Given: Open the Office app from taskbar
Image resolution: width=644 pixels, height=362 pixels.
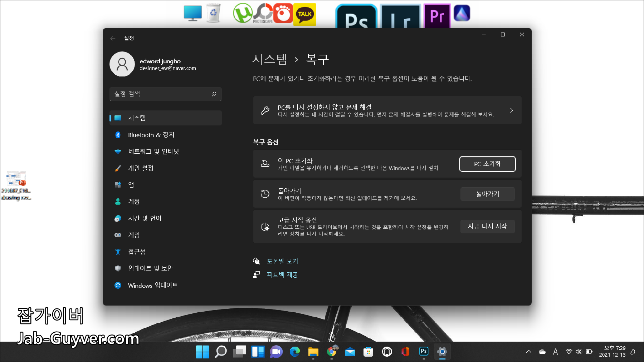Looking at the screenshot, I should [x=405, y=352].
